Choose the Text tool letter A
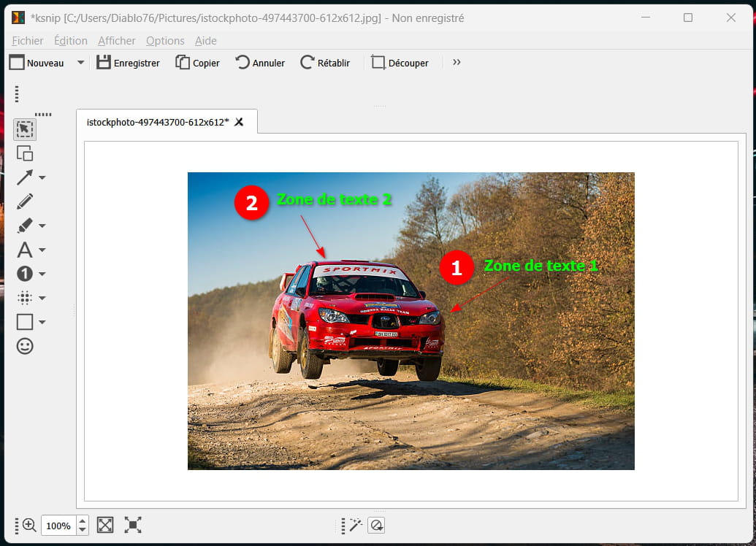The image size is (756, 546). click(x=25, y=250)
